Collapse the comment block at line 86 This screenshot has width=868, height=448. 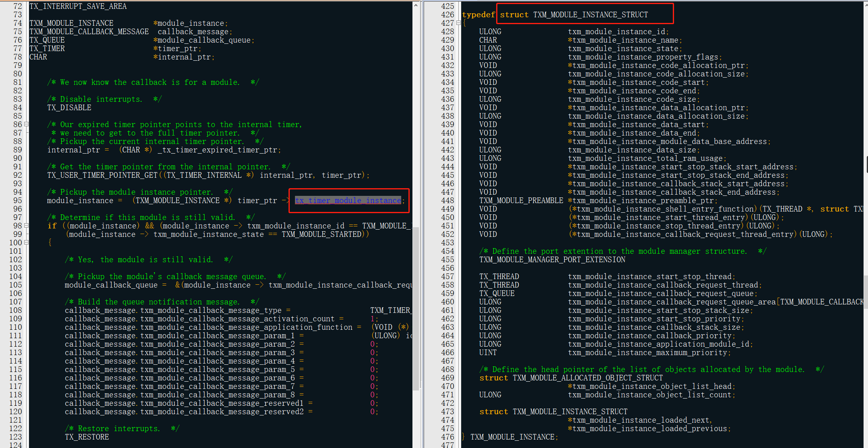(26, 124)
